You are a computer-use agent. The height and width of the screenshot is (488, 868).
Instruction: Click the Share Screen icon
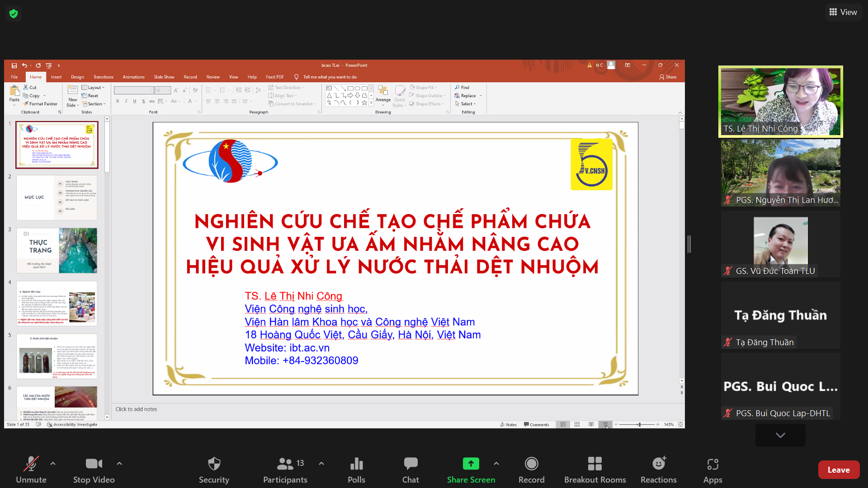pos(471,464)
